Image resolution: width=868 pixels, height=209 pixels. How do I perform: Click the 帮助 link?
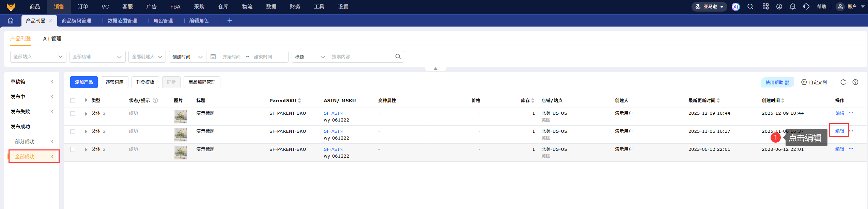(822, 7)
